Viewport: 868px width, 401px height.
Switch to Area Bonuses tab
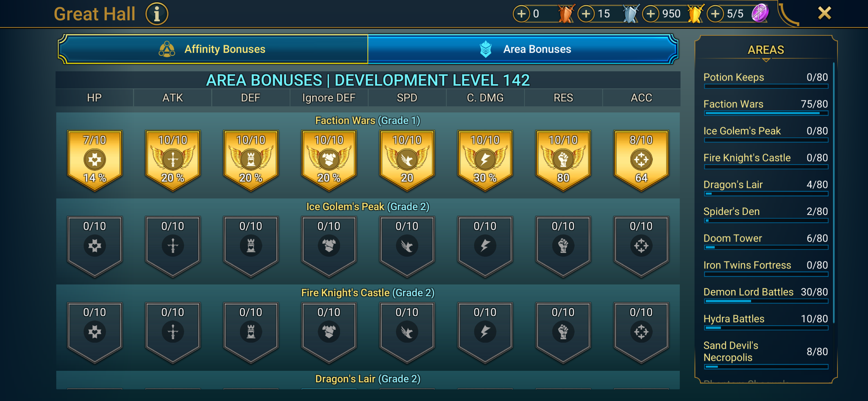pos(523,49)
